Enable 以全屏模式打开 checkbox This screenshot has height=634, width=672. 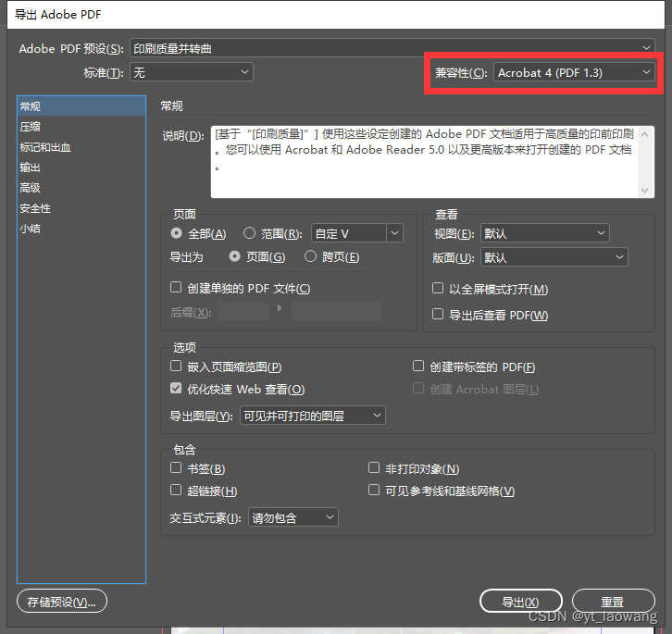[x=438, y=288]
